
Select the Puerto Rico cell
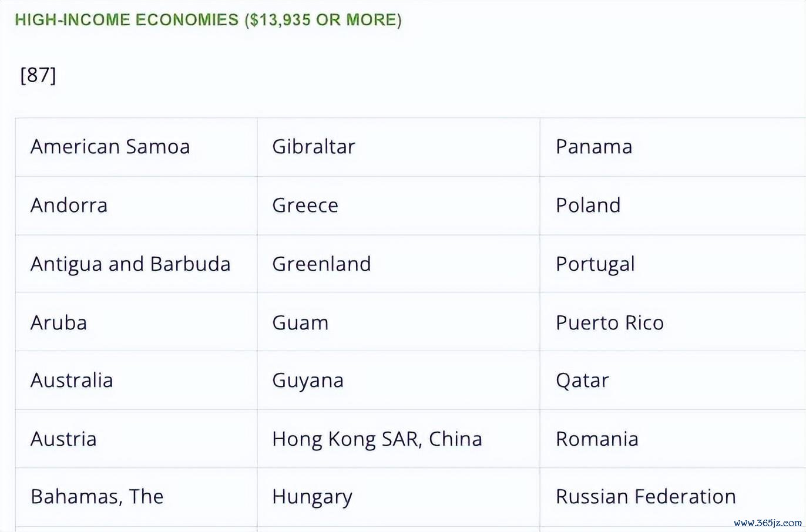(x=673, y=322)
